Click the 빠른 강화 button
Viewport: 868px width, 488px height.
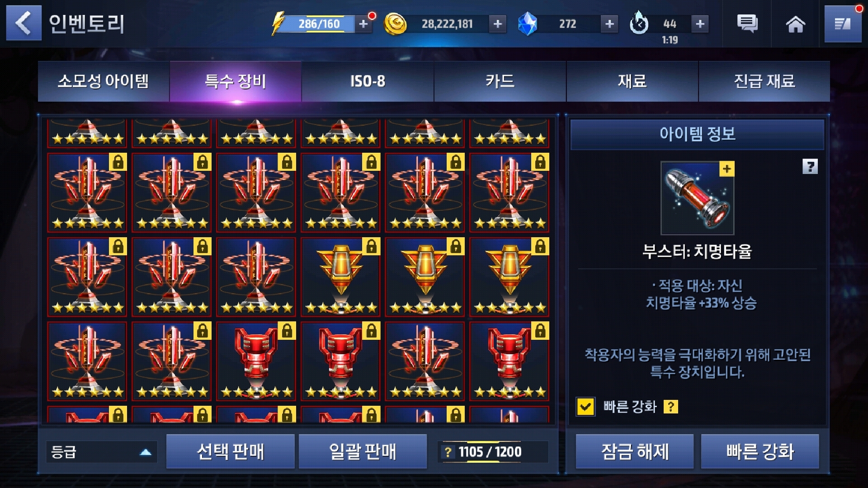[760, 451]
